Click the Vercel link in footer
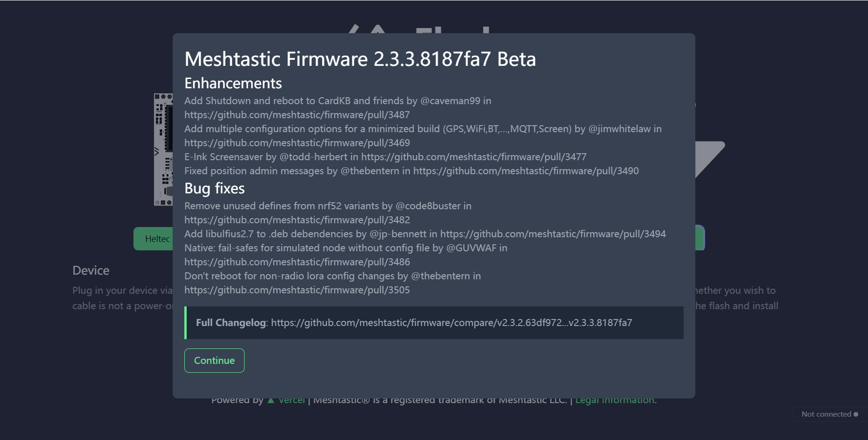The image size is (868, 440). [x=292, y=401]
